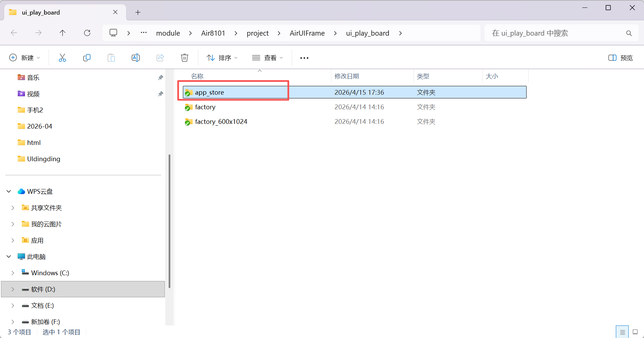Click pin icon next to 音乐
644x338 pixels.
(x=160, y=78)
